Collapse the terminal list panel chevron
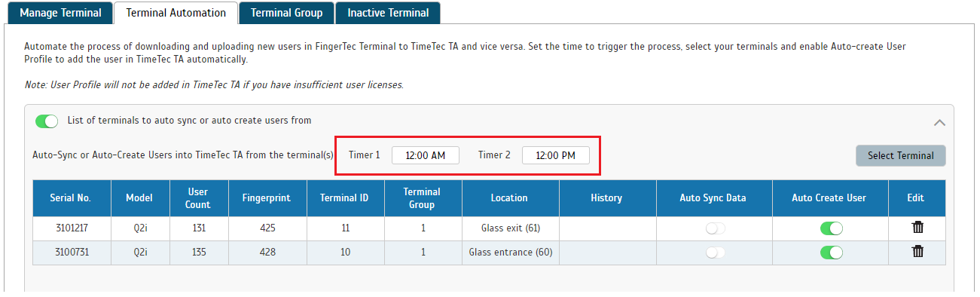 tap(939, 122)
